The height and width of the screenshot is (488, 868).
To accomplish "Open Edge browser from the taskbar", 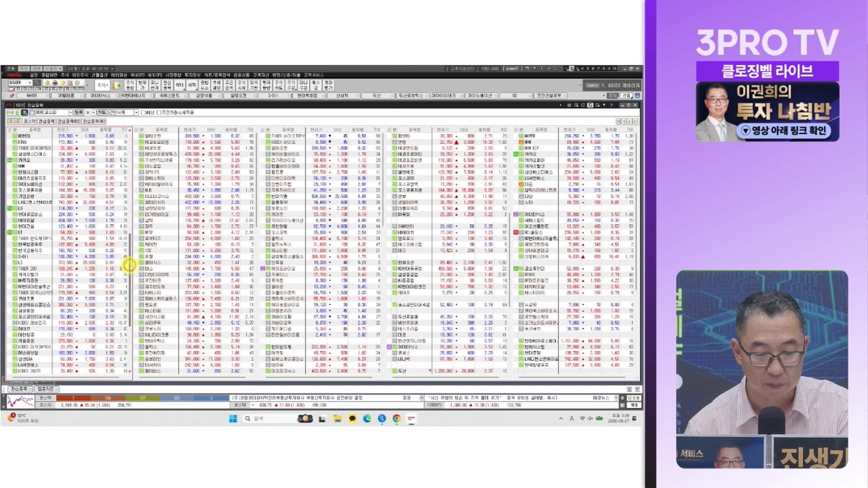I will pyautogui.click(x=367, y=419).
